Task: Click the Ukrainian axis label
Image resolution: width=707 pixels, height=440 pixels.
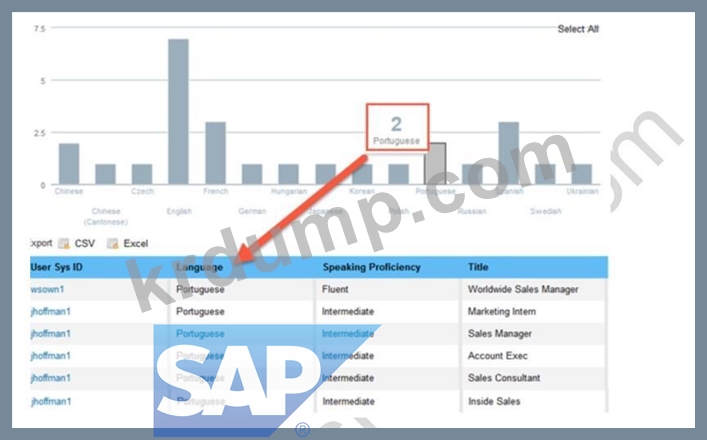Action: pyautogui.click(x=582, y=191)
